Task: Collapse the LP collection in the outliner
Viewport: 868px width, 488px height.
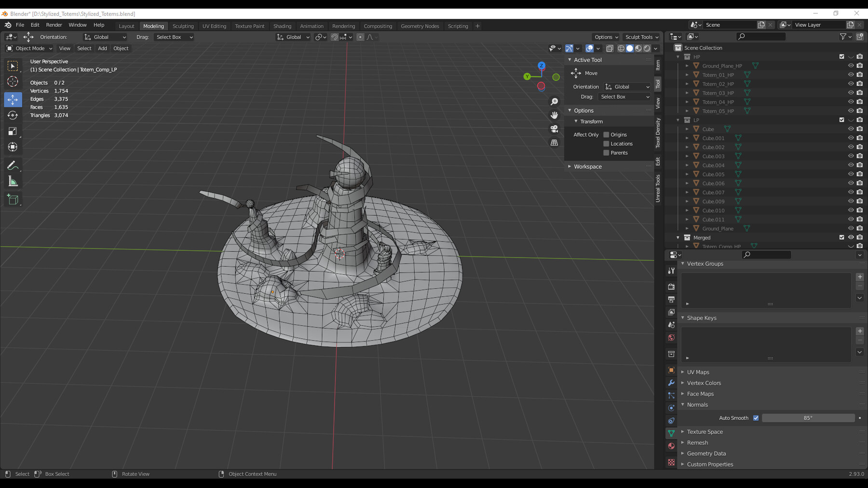Action: click(678, 119)
